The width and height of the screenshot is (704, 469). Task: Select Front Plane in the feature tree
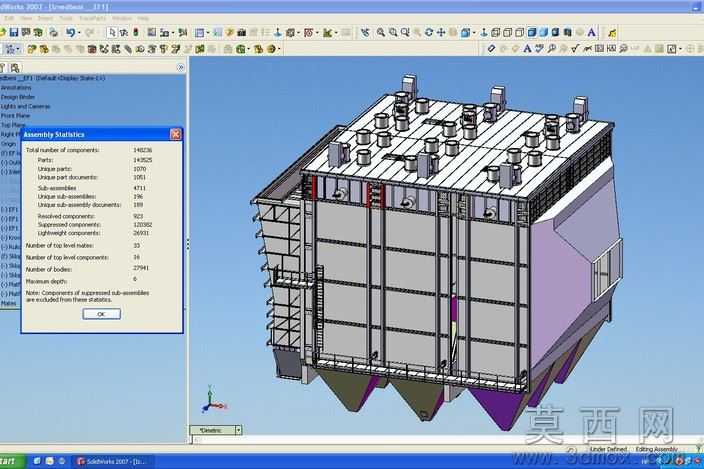pos(15,116)
